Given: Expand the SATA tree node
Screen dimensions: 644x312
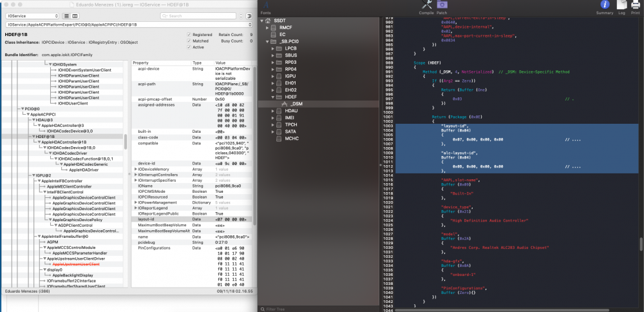Looking at the screenshot, I should (272, 132).
